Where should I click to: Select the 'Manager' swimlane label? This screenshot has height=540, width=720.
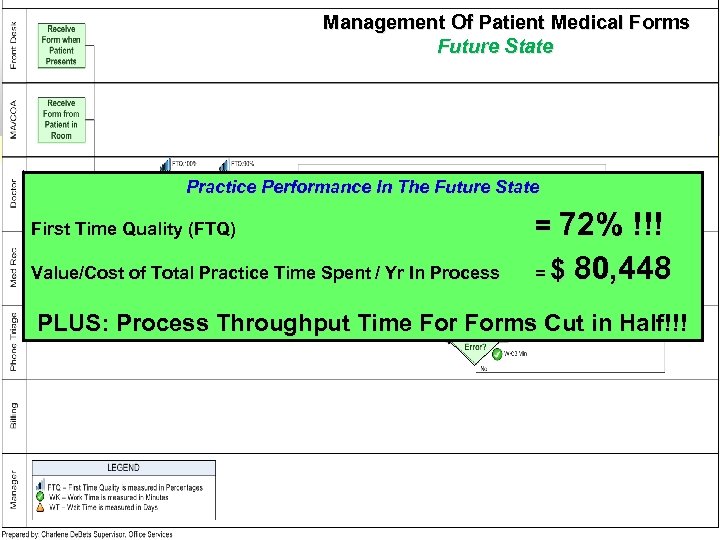[x=13, y=489]
